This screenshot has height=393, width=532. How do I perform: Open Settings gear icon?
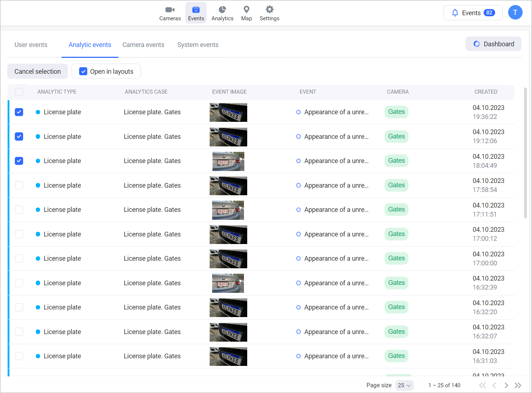[x=269, y=10]
